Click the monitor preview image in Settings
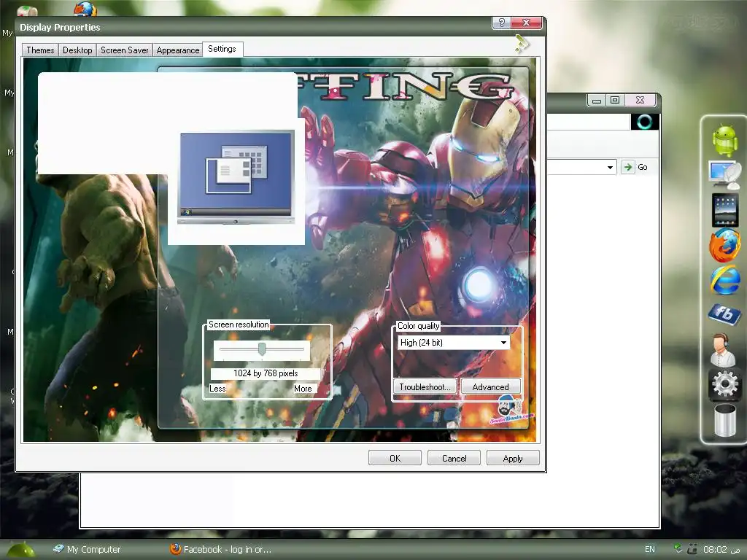 tap(236, 178)
